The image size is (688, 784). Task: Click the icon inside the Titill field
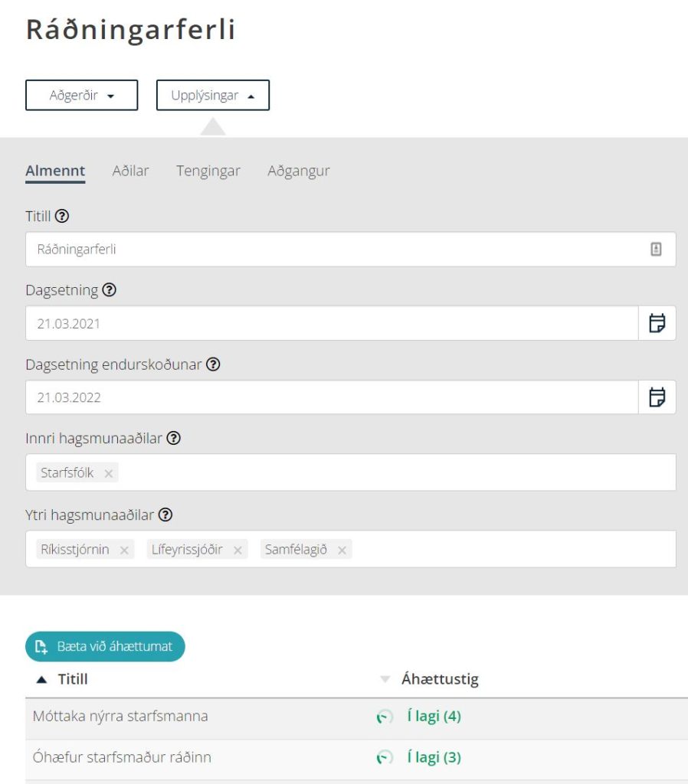(x=656, y=249)
